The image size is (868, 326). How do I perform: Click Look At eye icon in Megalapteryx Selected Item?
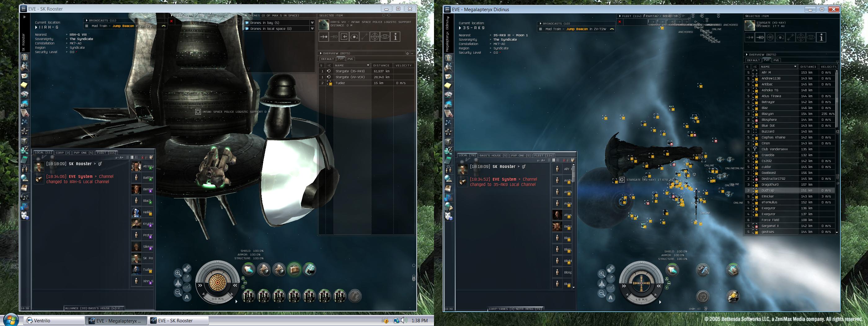click(811, 38)
